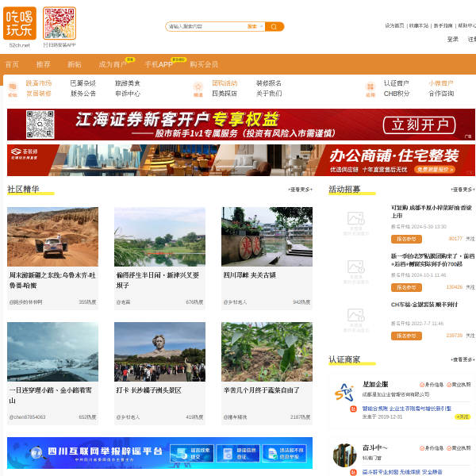476x476 pixels.
Task: Open the 四川互联网举报辟谣平台 banner
Action: click(159, 453)
